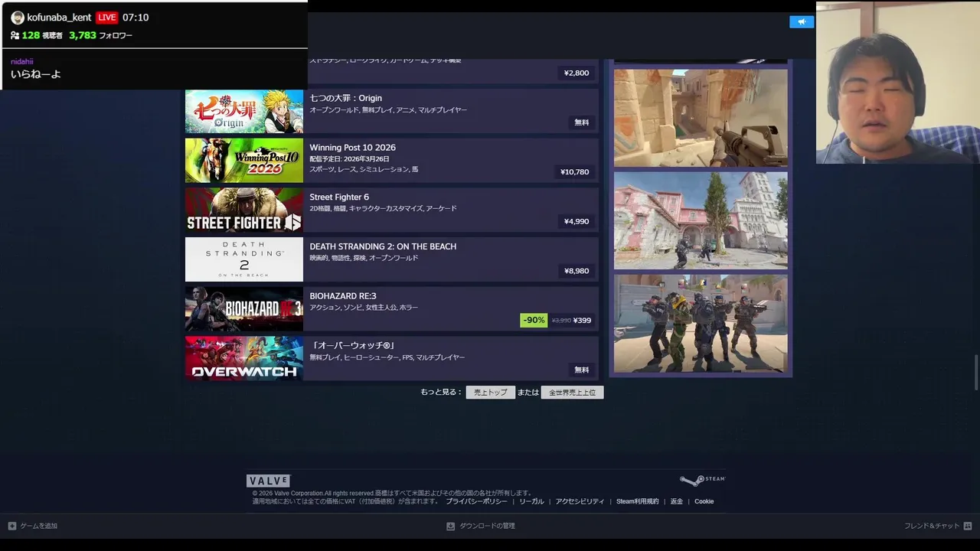Click the 配信予定日: 2026年3月26日 text
The image size is (980, 551).
(349, 159)
